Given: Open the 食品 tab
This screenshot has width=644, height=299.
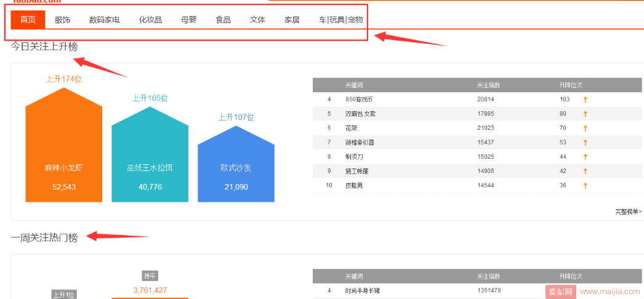Looking at the screenshot, I should (x=223, y=20).
